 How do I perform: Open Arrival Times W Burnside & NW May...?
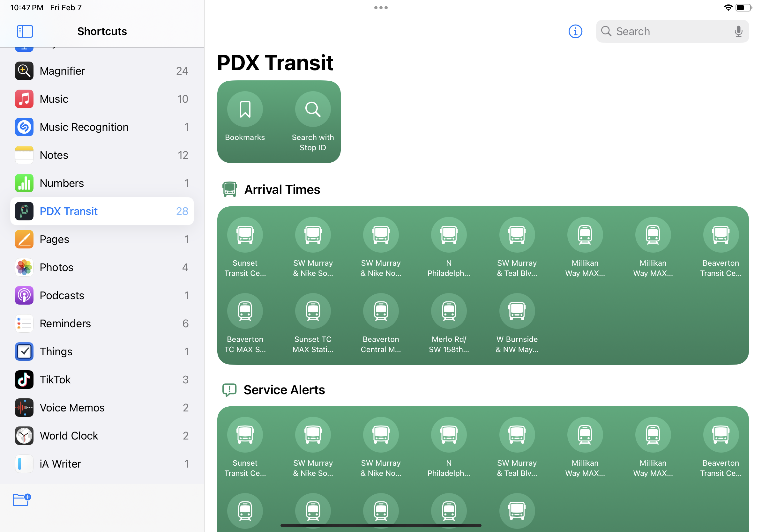(517, 323)
